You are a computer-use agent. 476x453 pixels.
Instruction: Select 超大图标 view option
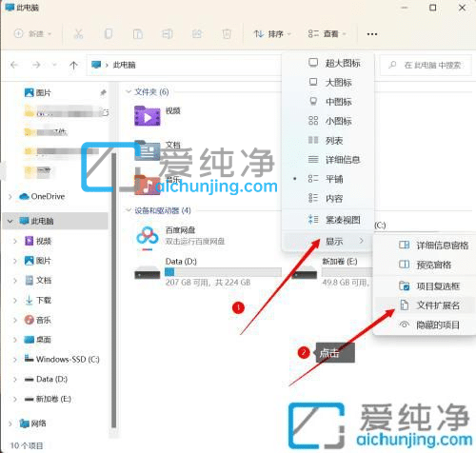pyautogui.click(x=327, y=63)
